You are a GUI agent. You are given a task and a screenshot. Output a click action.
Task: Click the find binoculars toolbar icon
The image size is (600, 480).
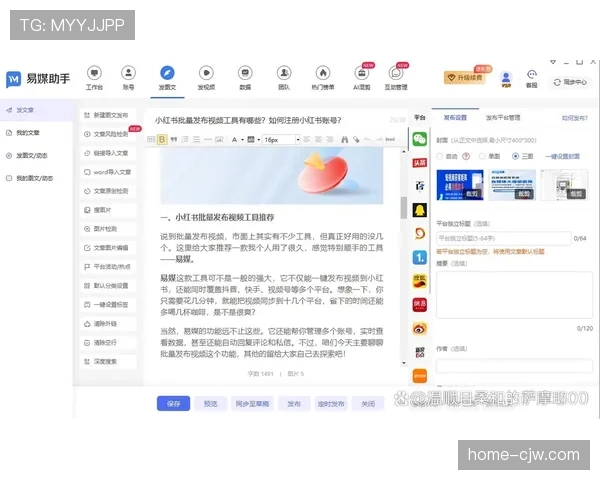pyautogui.click(x=344, y=139)
